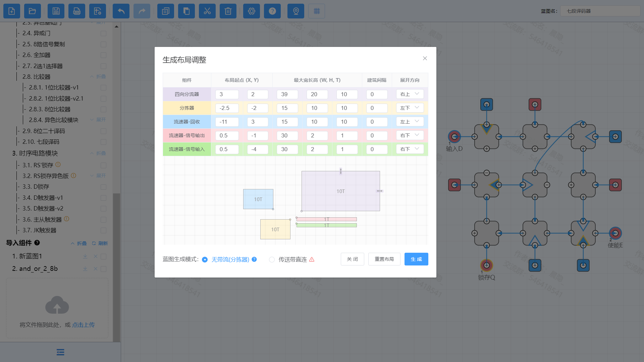Open a file via the folder icon

(33, 11)
